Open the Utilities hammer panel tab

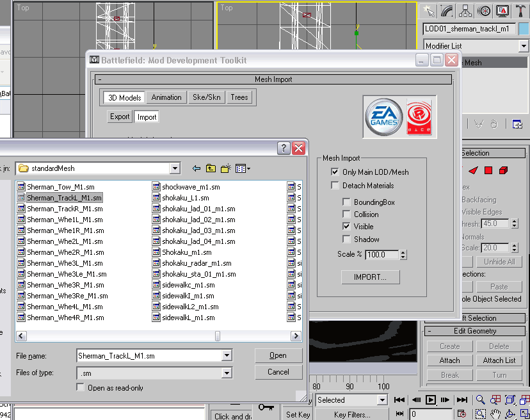520,11
